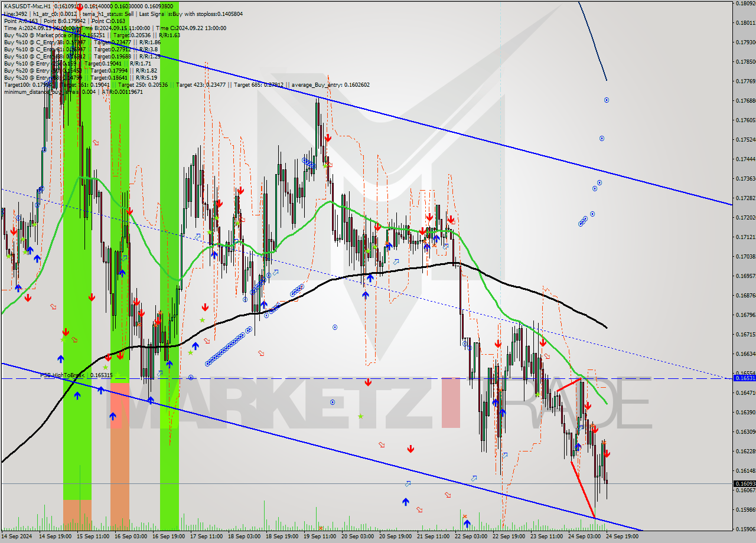
Task: Click the 0.17363 price axis label
Action: (745, 178)
